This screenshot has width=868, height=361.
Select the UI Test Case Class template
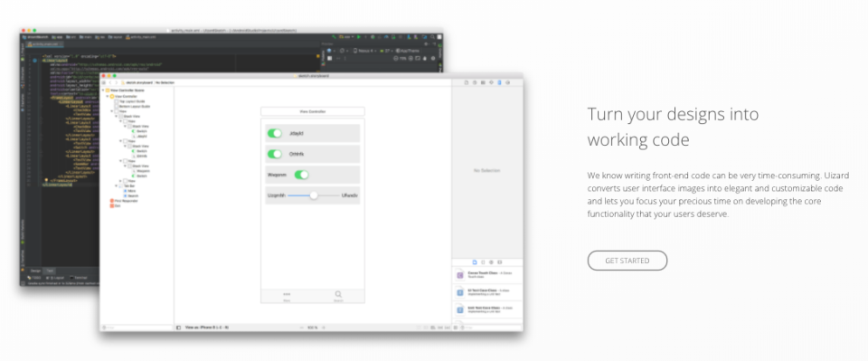487,292
